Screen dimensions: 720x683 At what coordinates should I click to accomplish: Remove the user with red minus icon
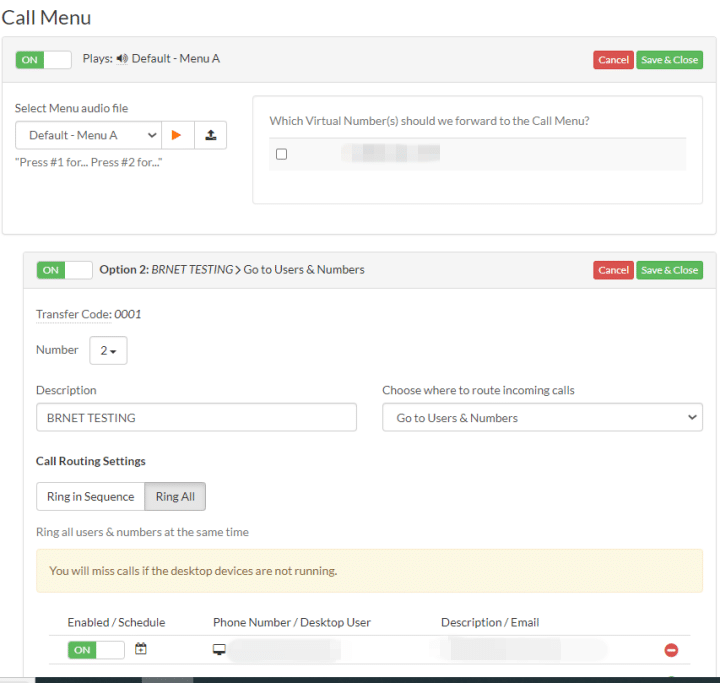pyautogui.click(x=671, y=650)
